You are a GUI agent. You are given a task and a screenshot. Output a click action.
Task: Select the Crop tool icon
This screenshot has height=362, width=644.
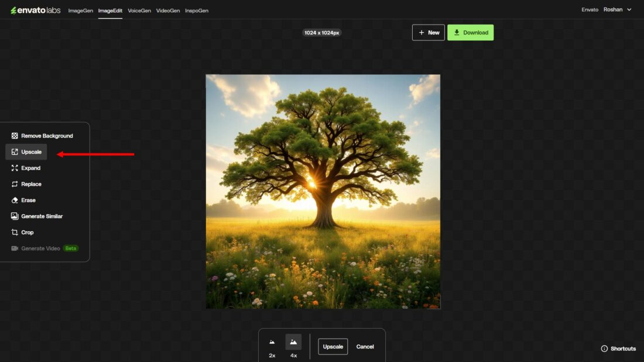coord(14,232)
